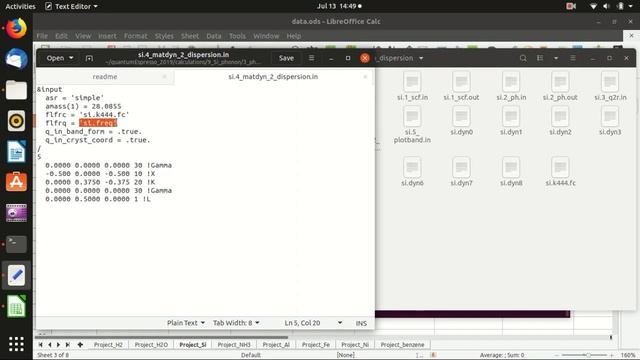Select the si.dyn1 file
640x360 pixels.
tap(511, 121)
